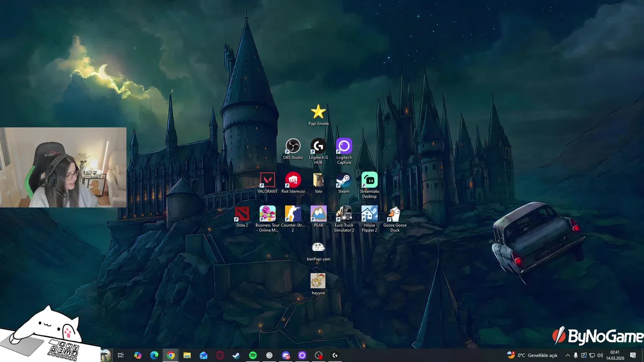This screenshot has width=644, height=362.
Task: Open the network tray icon
Action: click(592, 355)
